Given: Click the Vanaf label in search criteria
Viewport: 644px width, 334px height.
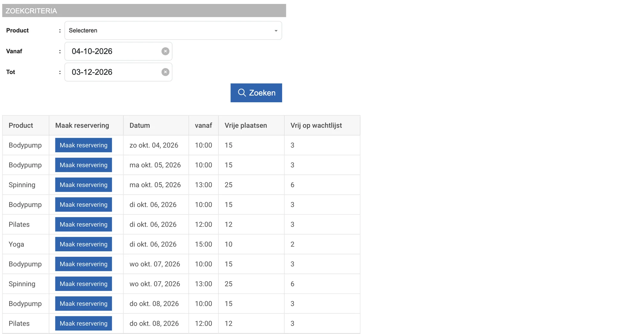Looking at the screenshot, I should (14, 51).
